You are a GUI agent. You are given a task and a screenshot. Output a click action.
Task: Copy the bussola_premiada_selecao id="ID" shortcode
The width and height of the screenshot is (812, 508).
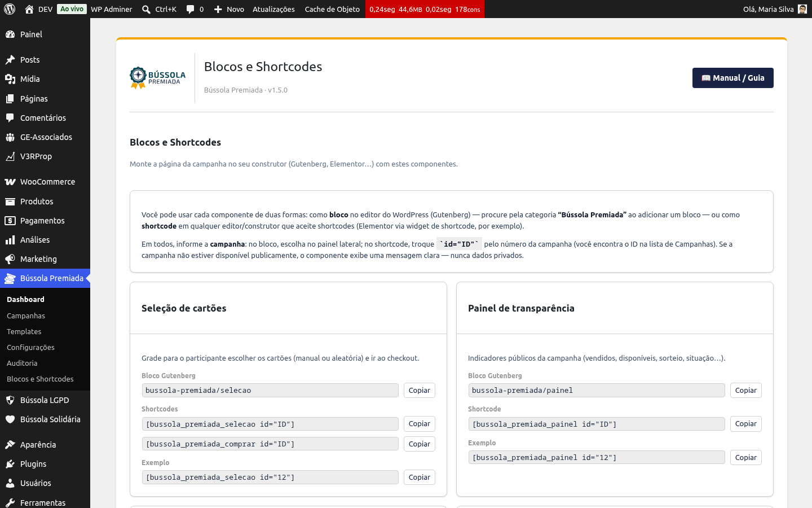click(x=420, y=424)
